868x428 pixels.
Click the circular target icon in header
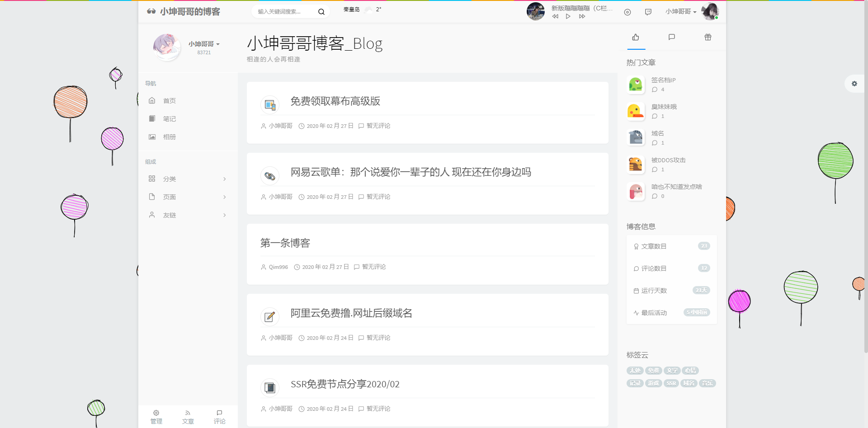pyautogui.click(x=627, y=12)
